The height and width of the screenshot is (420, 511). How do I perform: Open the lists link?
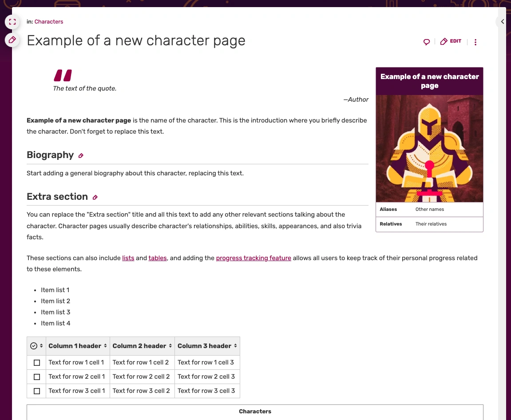[128, 258]
